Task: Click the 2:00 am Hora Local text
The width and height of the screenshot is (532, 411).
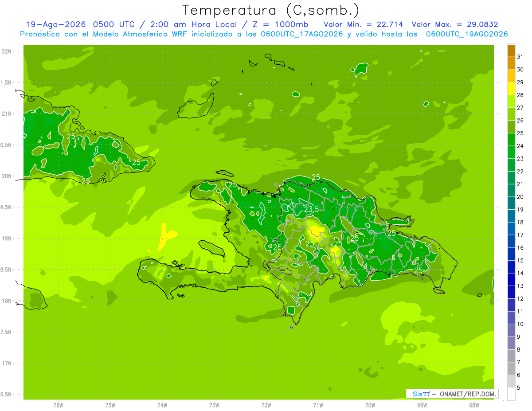Action: [x=193, y=24]
